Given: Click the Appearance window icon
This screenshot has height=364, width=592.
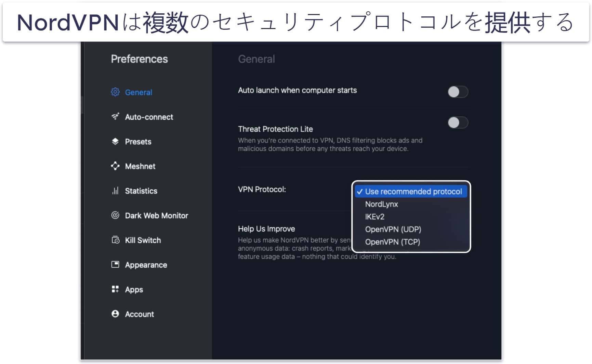Looking at the screenshot, I should 115,264.
